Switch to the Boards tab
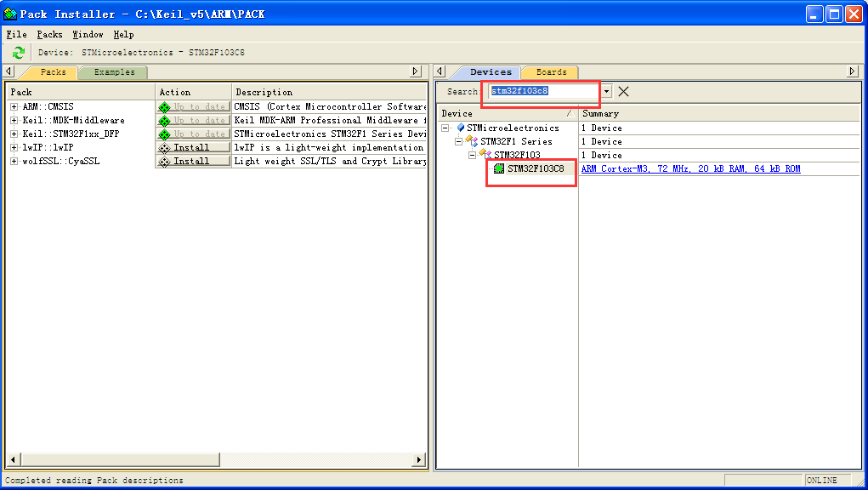The height and width of the screenshot is (490, 868). click(552, 72)
